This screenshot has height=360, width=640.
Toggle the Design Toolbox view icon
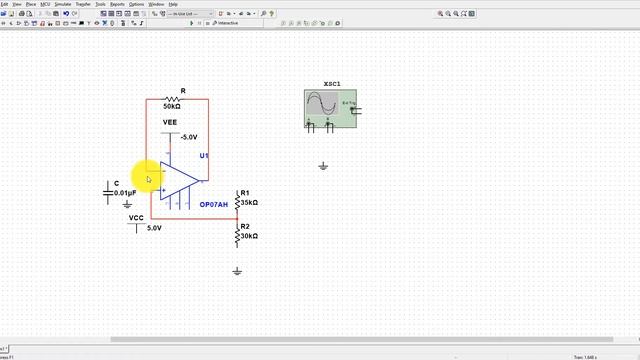[x=103, y=13]
